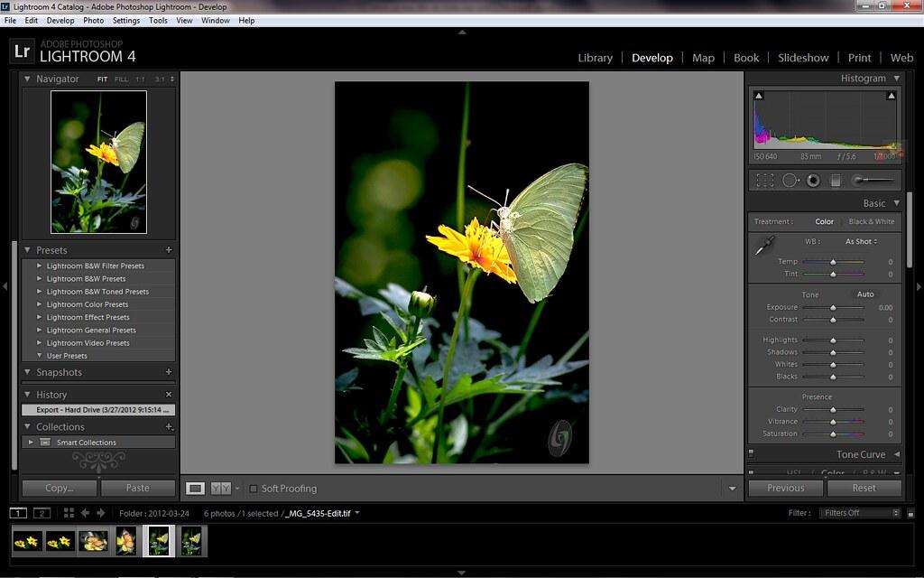924x578 pixels.
Task: Set Navigator zoom to FIT
Action: [x=103, y=79]
